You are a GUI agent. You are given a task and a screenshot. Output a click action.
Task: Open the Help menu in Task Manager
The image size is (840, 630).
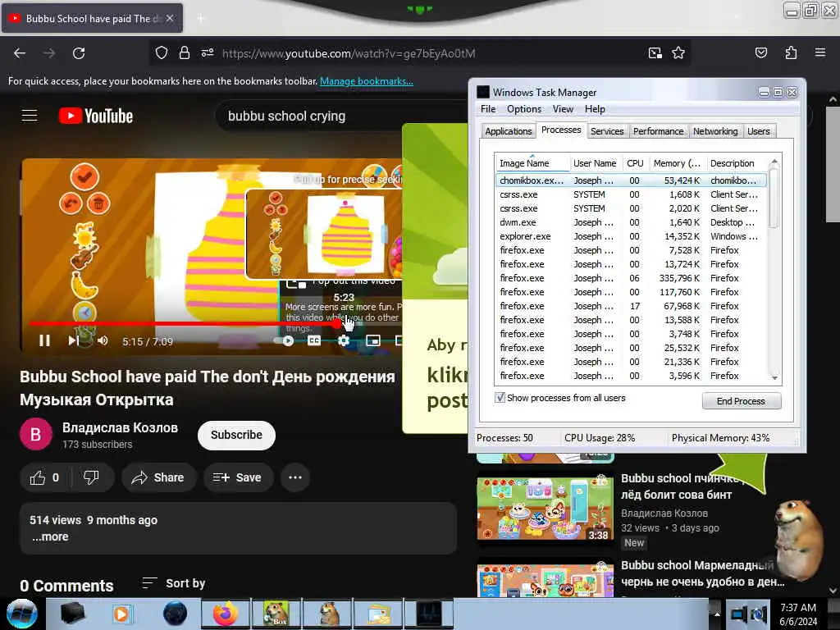click(595, 109)
